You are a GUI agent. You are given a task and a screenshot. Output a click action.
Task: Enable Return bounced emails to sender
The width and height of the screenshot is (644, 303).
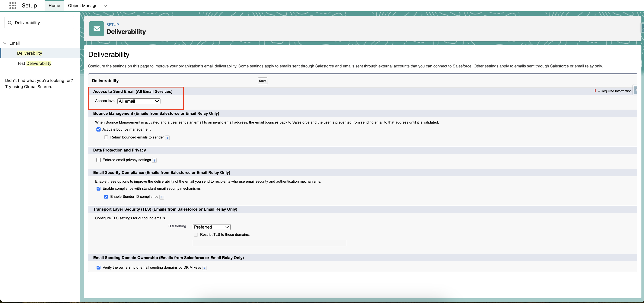(106, 137)
